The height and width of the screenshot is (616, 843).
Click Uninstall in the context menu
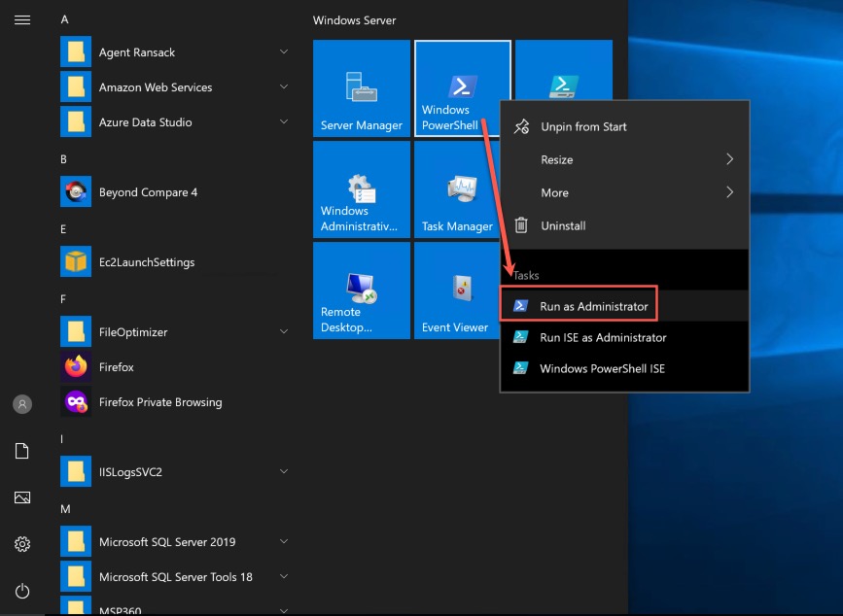tap(562, 225)
